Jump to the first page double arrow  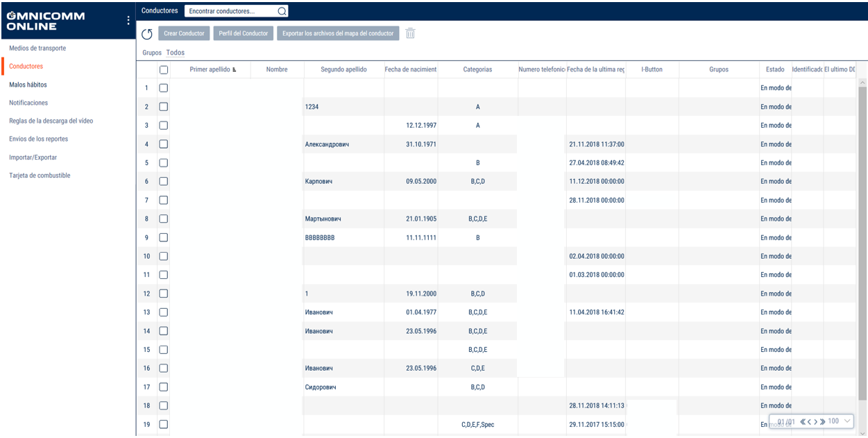pyautogui.click(x=802, y=421)
